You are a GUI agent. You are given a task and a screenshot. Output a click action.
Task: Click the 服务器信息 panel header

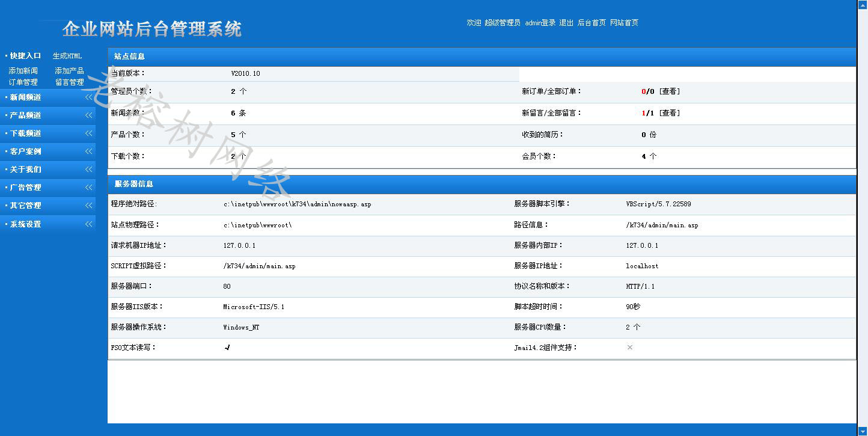[481, 184]
